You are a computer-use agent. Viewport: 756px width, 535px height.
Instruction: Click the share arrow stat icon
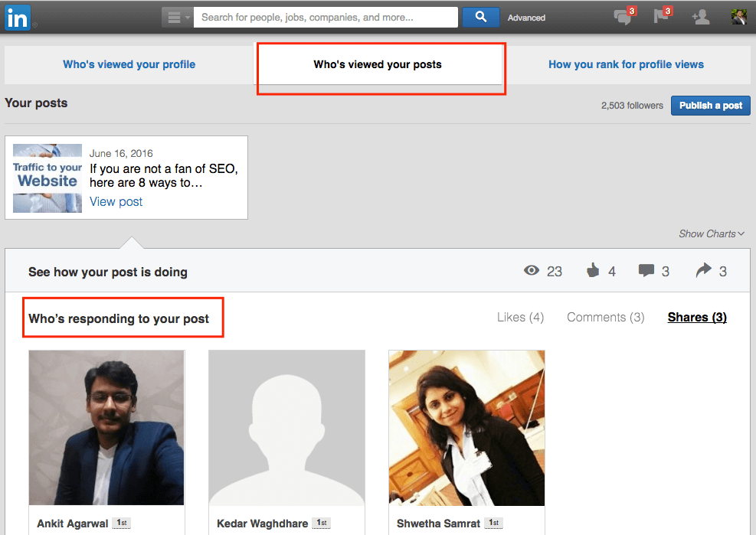(703, 270)
